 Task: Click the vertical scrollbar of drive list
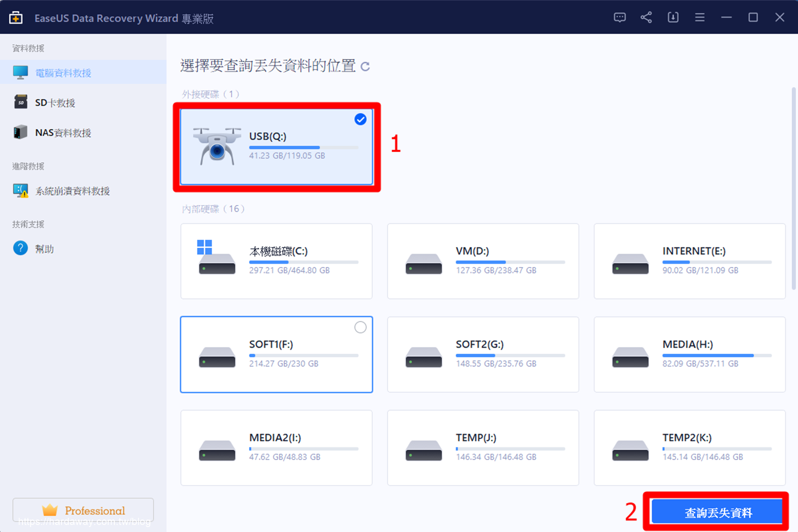click(793, 188)
